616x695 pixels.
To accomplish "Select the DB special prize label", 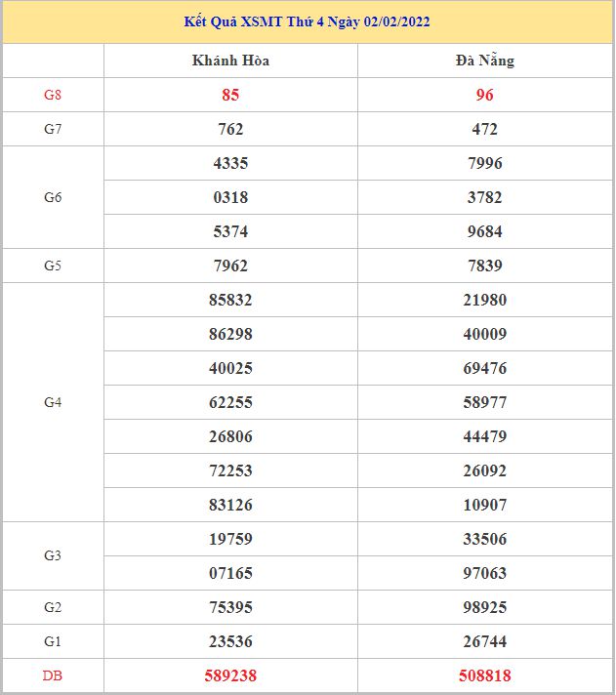I will pos(53,675).
